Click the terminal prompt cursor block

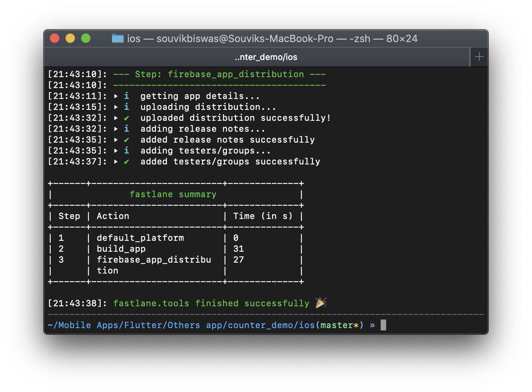[383, 325]
